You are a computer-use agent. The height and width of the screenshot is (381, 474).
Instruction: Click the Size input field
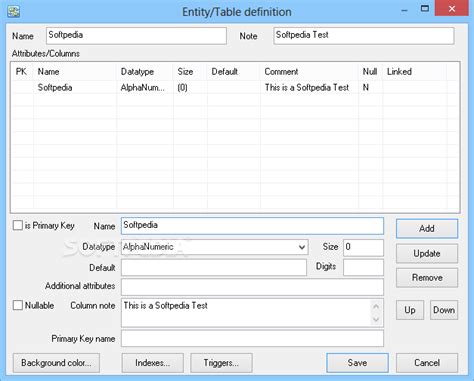click(x=363, y=247)
